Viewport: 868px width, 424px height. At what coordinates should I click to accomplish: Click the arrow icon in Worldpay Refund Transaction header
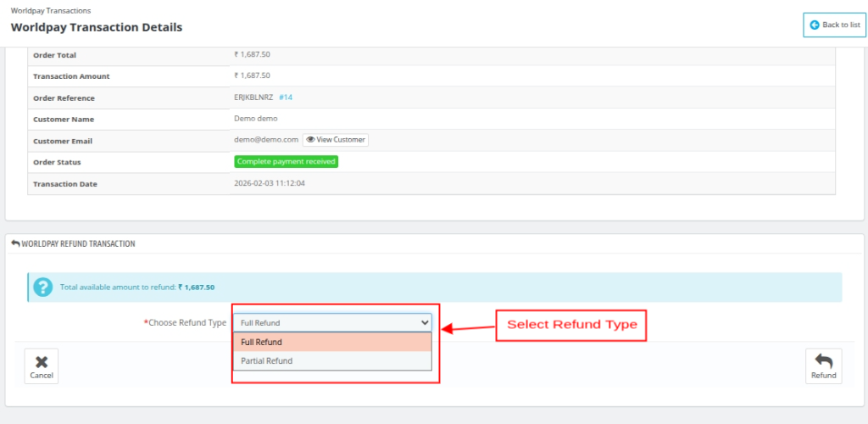14,243
